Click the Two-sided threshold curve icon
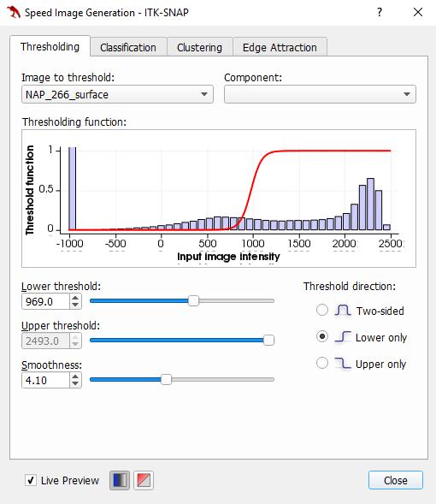This screenshot has width=436, height=504. tap(342, 310)
